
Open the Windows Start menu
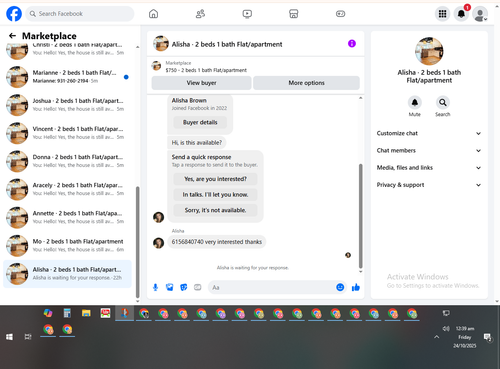click(9, 337)
